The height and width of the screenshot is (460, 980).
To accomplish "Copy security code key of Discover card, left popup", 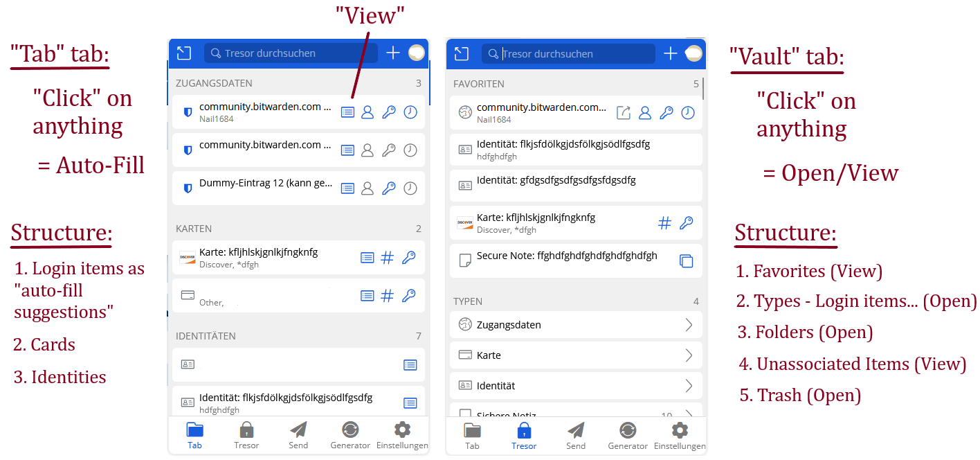I will (409, 258).
